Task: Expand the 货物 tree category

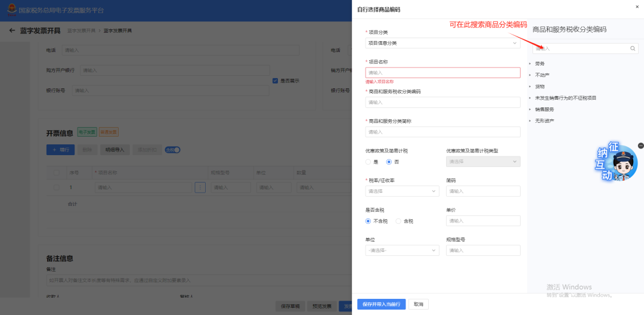Action: click(x=530, y=87)
